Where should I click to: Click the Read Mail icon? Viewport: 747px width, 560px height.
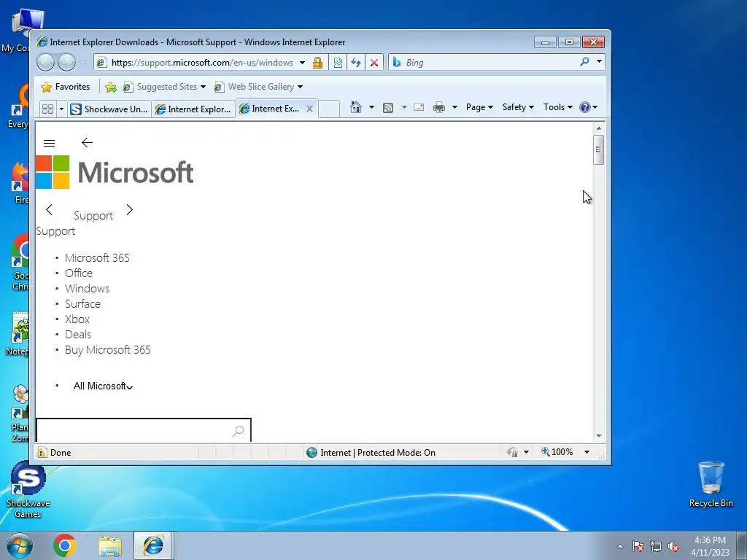point(419,107)
